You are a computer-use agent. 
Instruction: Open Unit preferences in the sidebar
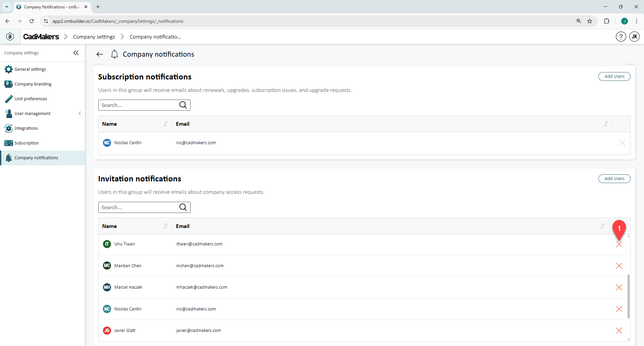coord(43,99)
